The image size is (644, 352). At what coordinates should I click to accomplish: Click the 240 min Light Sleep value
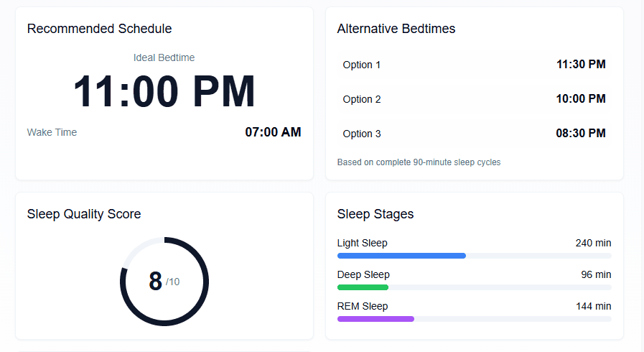pyautogui.click(x=593, y=243)
